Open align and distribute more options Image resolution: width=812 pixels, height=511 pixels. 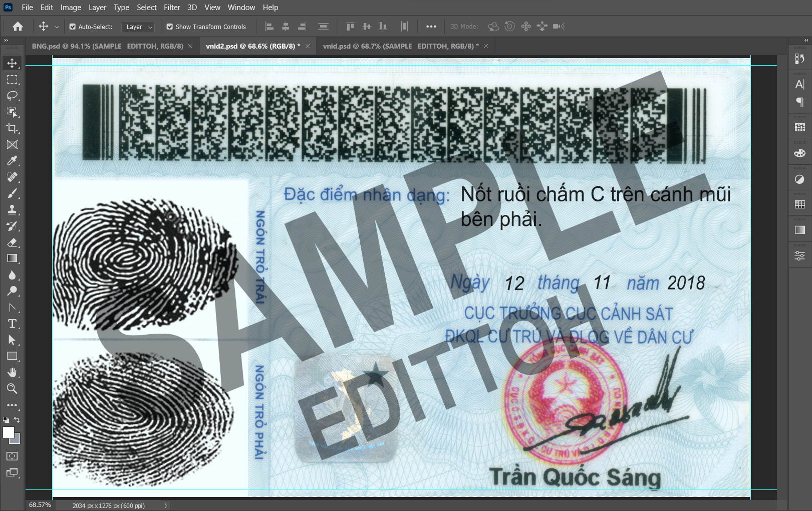(x=431, y=27)
